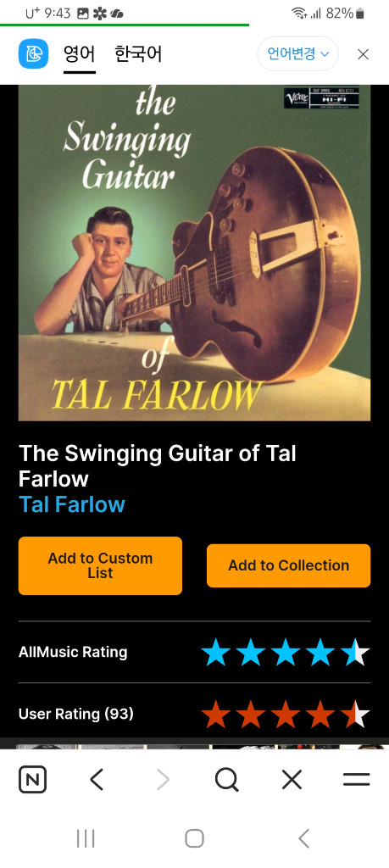This screenshot has width=389, height=868.
Task: Tap the bottom toolbar X icon
Action: click(x=292, y=780)
